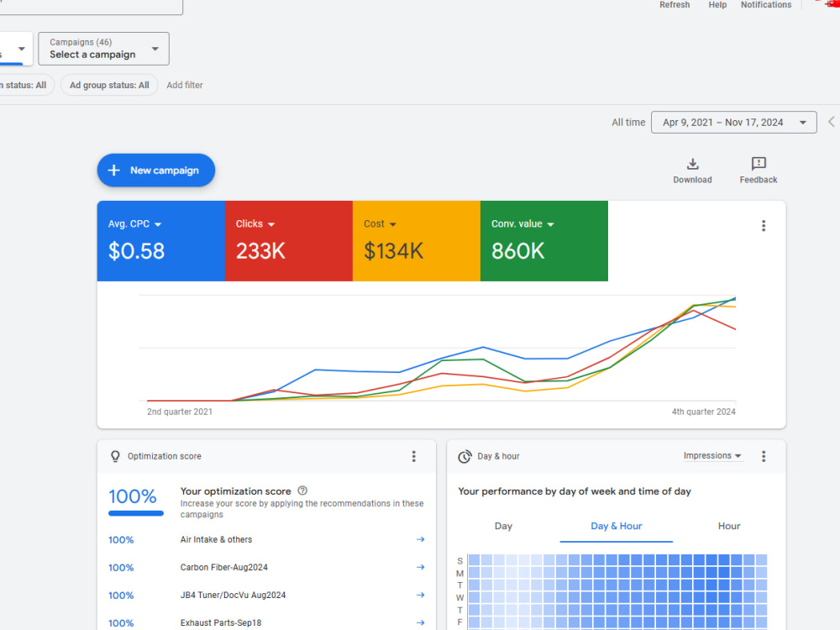Screen dimensions: 840x630
Task: Switch to the Hour tab
Action: pos(729,526)
